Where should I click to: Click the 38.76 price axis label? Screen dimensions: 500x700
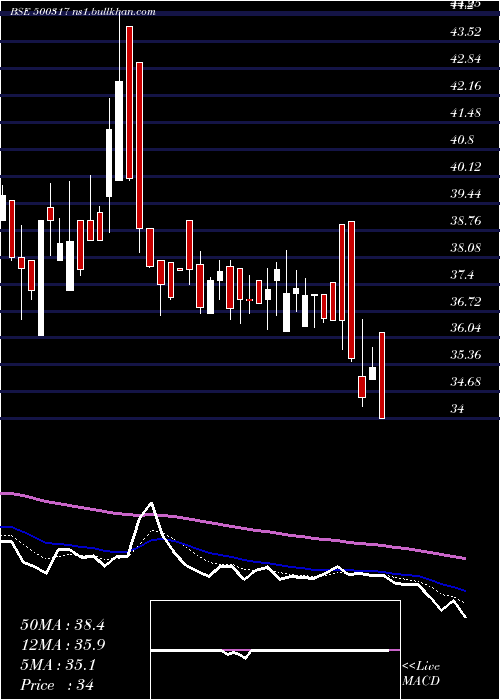(466, 221)
